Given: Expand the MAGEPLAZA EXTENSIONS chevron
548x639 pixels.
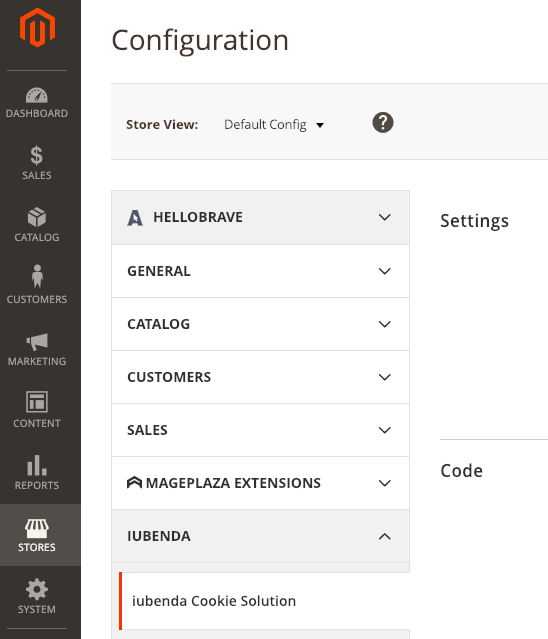Looking at the screenshot, I should click(385, 483).
